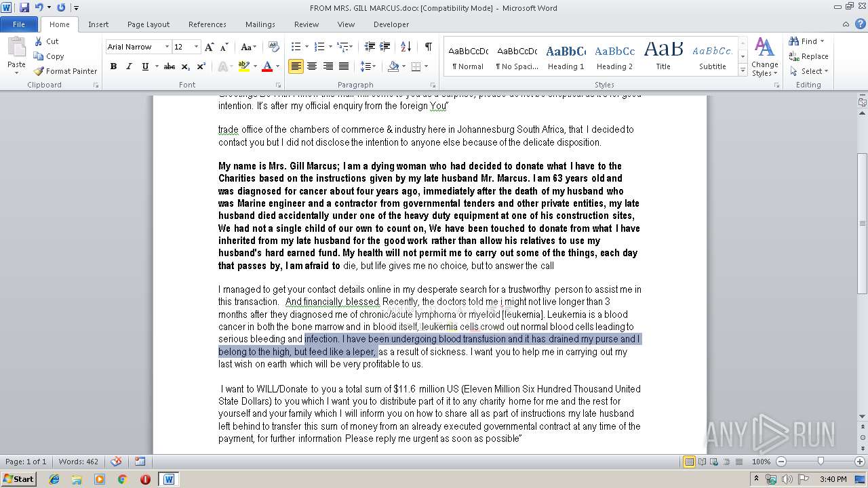Screen dimensions: 868x488
Task: Expand the bullets list dropdown
Action: pyautogui.click(x=307, y=47)
